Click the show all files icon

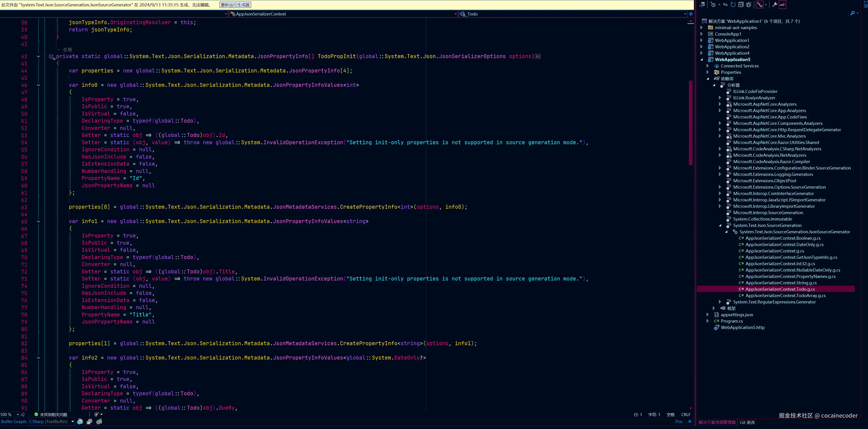point(749,5)
